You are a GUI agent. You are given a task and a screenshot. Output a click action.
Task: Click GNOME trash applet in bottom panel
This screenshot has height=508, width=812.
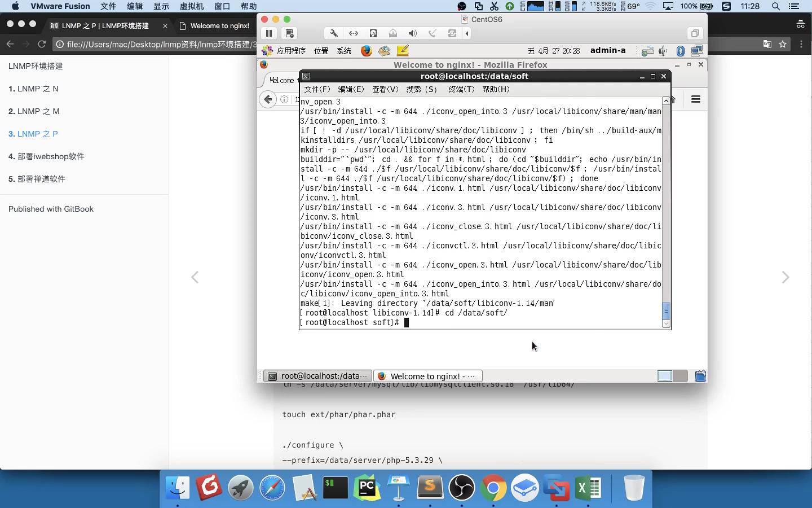pyautogui.click(x=700, y=376)
